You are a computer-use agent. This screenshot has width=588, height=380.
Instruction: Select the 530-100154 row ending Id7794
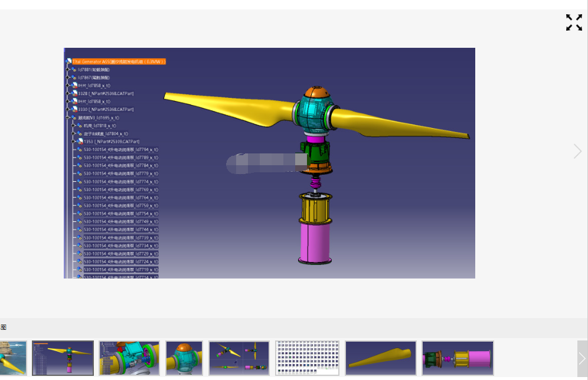(121, 149)
